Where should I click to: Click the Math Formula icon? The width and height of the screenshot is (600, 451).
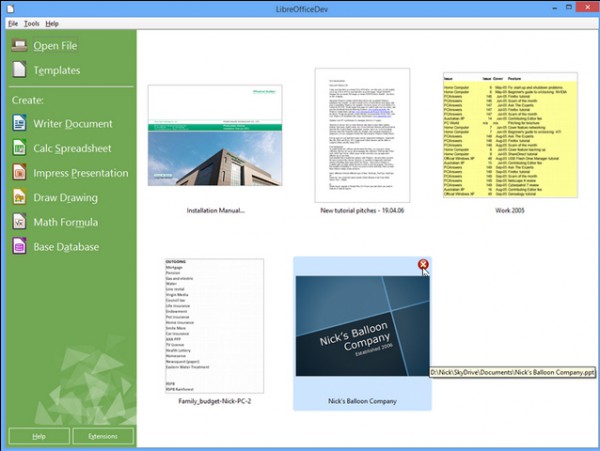click(19, 222)
